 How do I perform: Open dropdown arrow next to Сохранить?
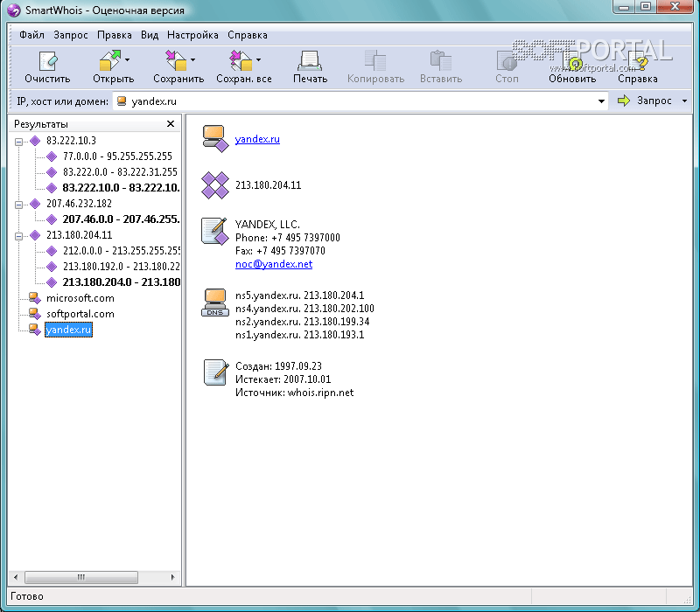[x=192, y=59]
